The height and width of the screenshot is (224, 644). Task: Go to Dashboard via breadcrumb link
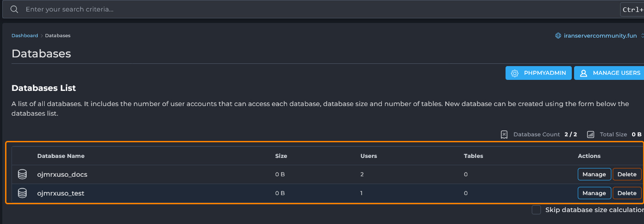coord(25,36)
